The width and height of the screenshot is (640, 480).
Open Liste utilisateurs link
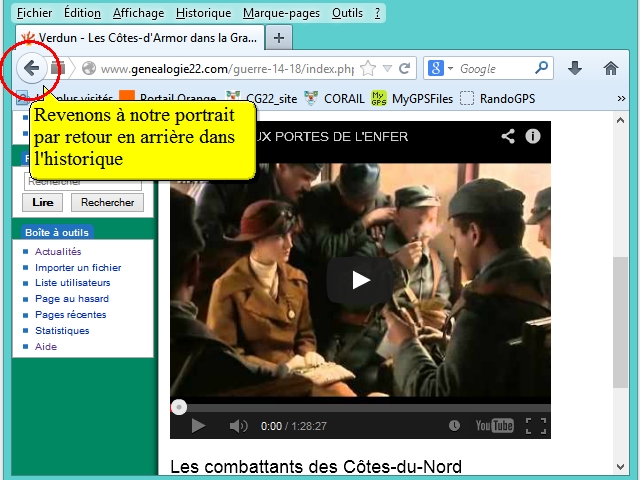pyautogui.click(x=73, y=282)
